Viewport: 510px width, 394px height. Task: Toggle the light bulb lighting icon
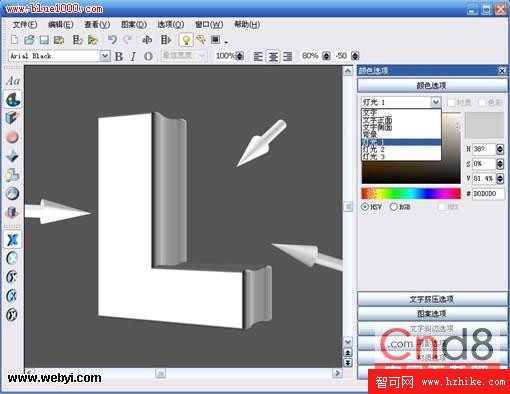tap(186, 40)
